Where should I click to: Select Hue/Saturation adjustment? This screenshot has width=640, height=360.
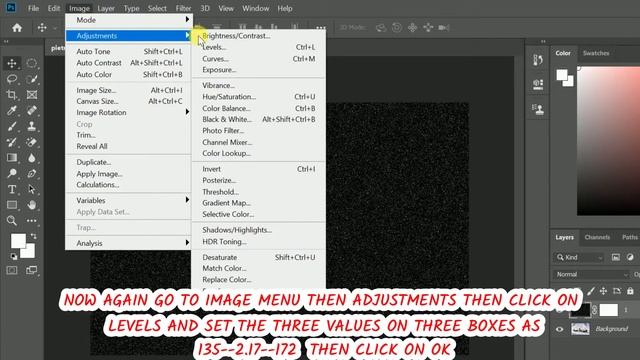click(259, 97)
